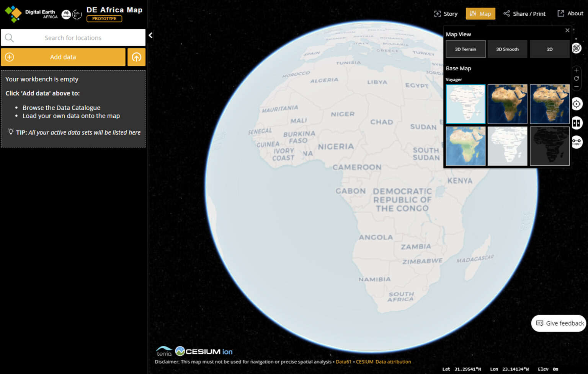
Task: Click the Add data button
Action: (x=63, y=57)
